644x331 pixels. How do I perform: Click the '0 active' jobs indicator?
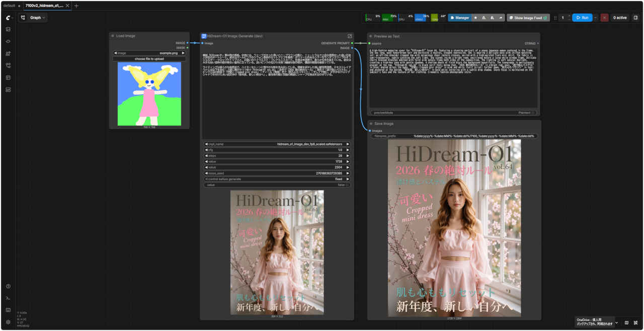(620, 18)
